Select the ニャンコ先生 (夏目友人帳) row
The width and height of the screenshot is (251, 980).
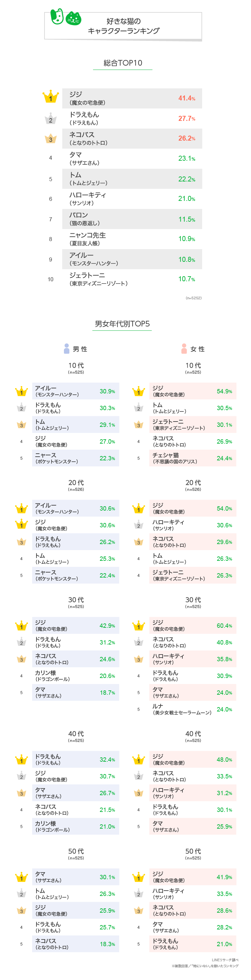pos(132,239)
